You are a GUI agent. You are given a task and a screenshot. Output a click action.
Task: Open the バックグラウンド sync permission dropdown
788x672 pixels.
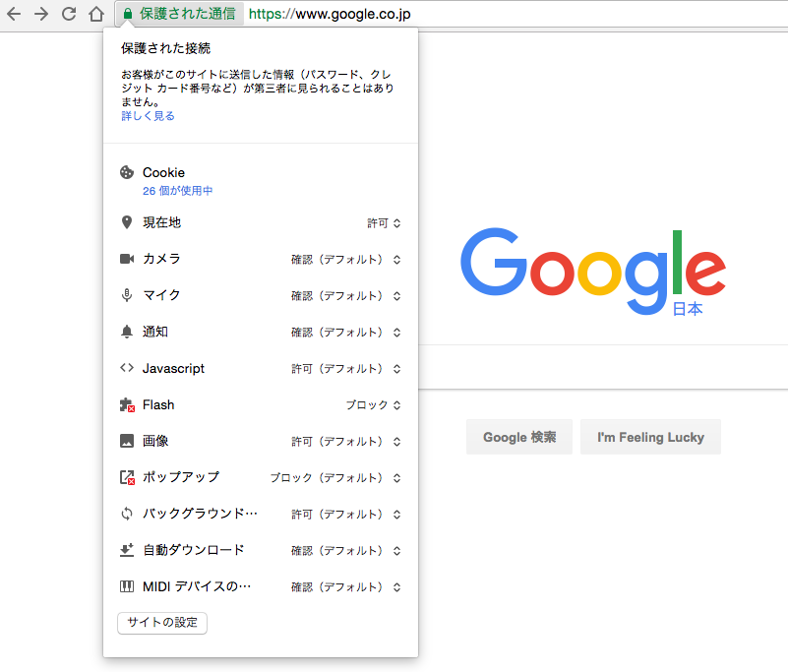[345, 515]
